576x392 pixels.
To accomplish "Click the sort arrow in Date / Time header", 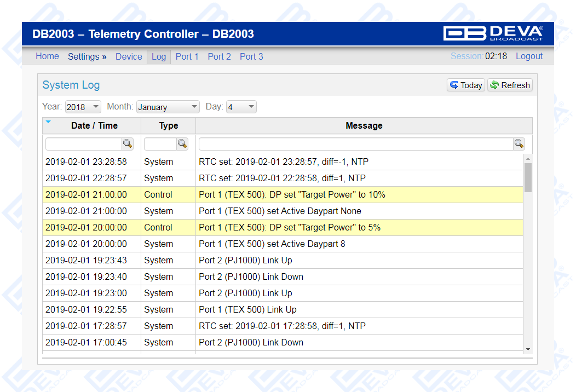I will (48, 122).
